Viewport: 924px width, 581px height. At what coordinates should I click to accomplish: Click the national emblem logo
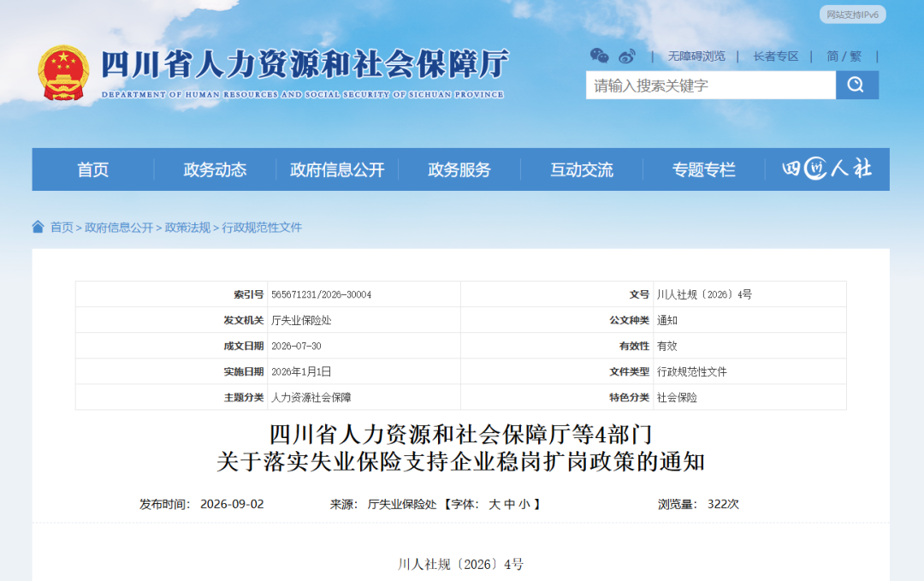(x=63, y=73)
